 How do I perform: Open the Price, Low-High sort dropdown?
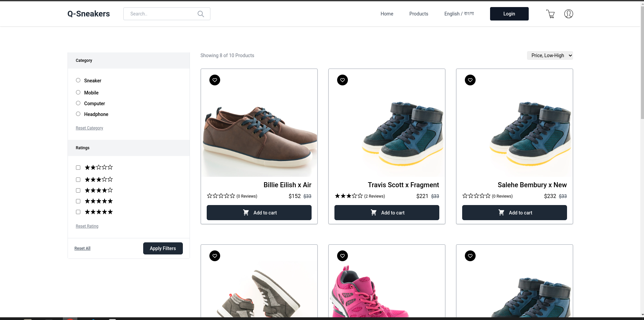[x=550, y=55]
